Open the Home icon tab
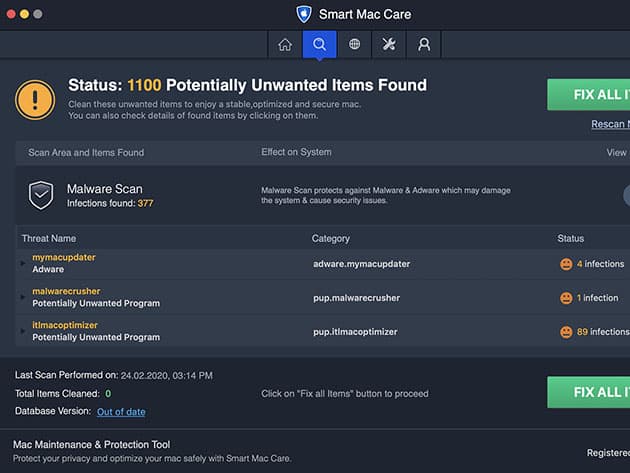Viewport: 630px width, 473px height. (285, 44)
